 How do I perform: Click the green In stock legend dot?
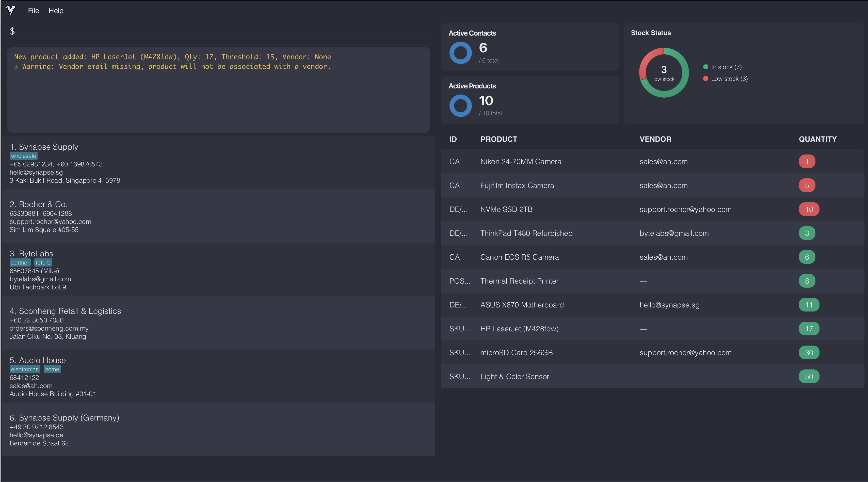pyautogui.click(x=705, y=67)
